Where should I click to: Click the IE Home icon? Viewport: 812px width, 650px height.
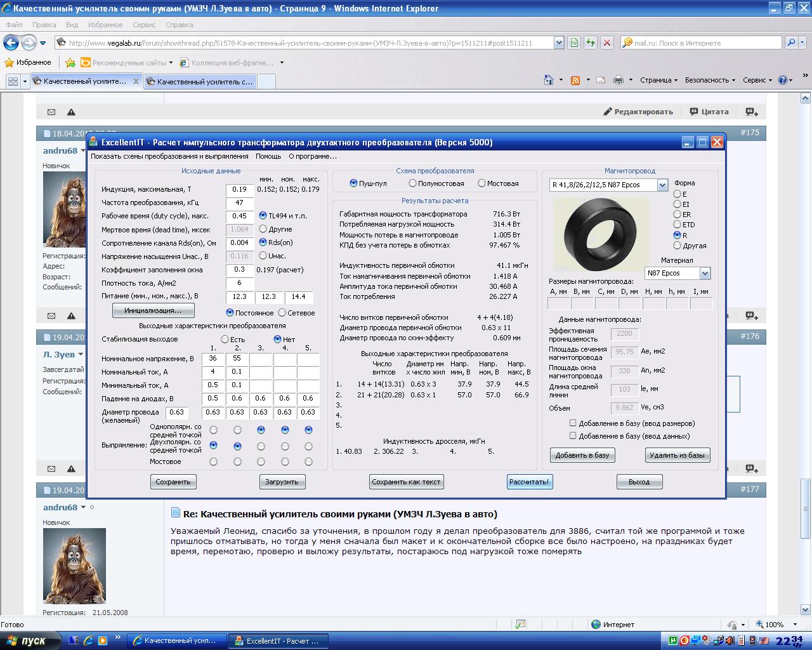549,80
